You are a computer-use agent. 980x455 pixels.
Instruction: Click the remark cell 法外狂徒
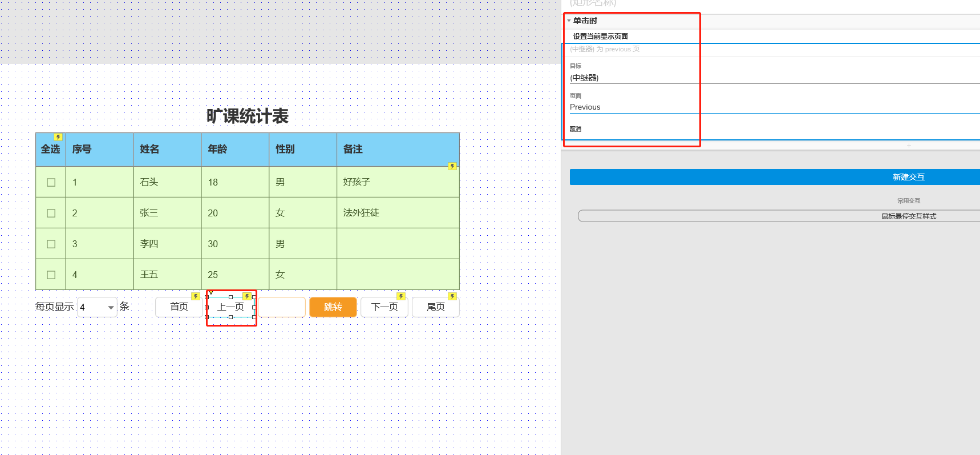(398, 213)
